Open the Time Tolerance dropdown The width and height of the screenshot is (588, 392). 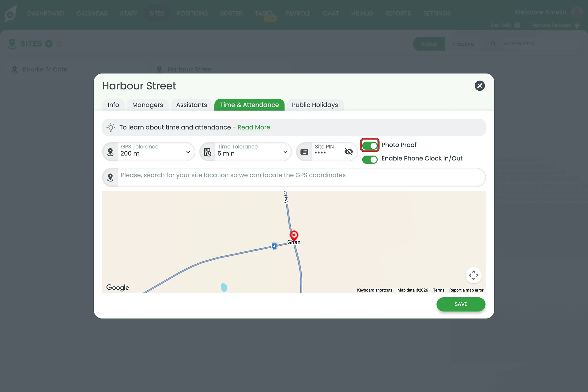click(246, 152)
